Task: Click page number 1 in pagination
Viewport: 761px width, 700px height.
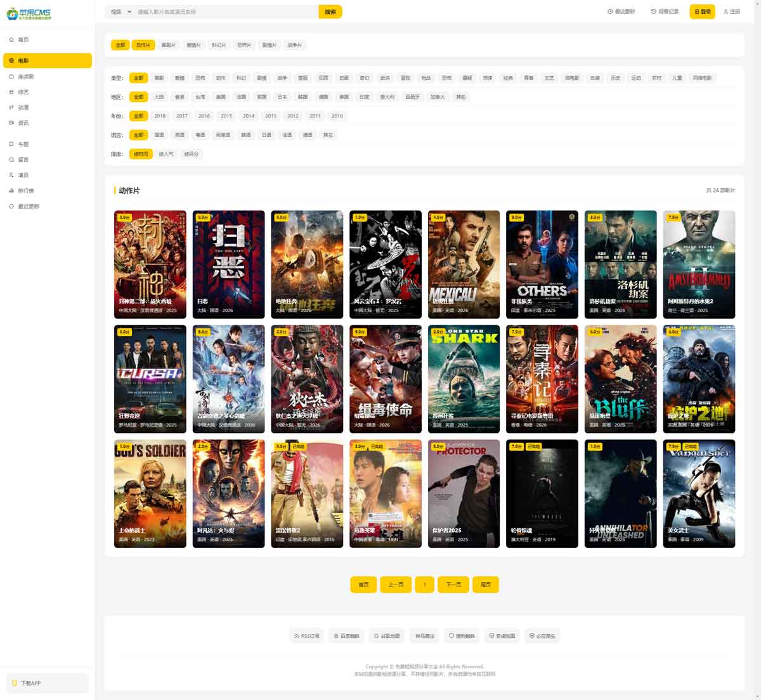Action: tap(424, 585)
